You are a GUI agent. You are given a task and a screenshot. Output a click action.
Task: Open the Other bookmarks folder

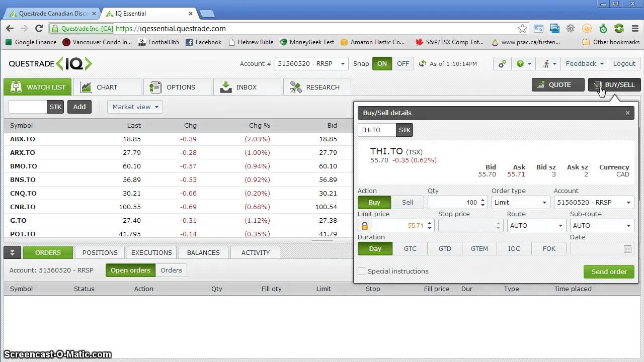[611, 42]
